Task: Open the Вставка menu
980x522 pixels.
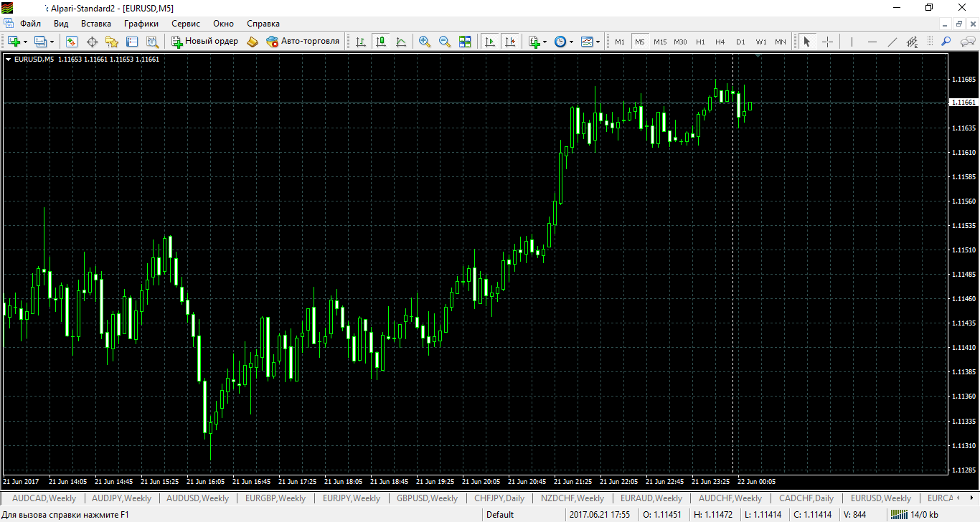Action: click(x=96, y=24)
